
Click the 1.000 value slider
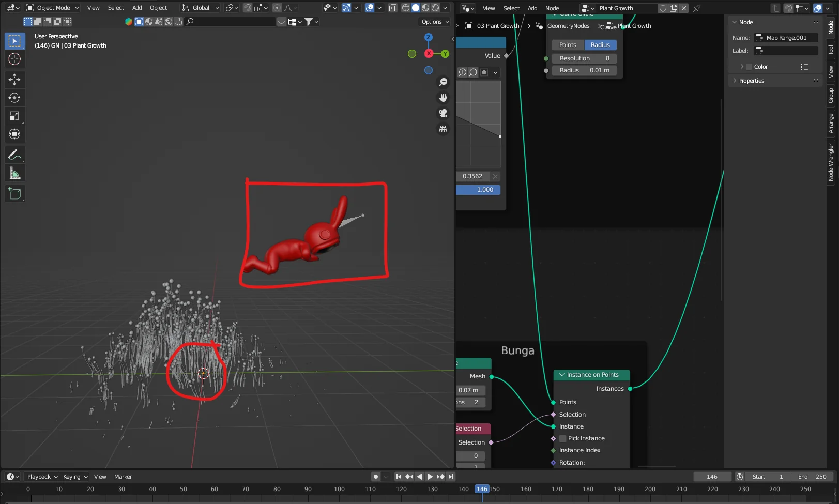(478, 190)
